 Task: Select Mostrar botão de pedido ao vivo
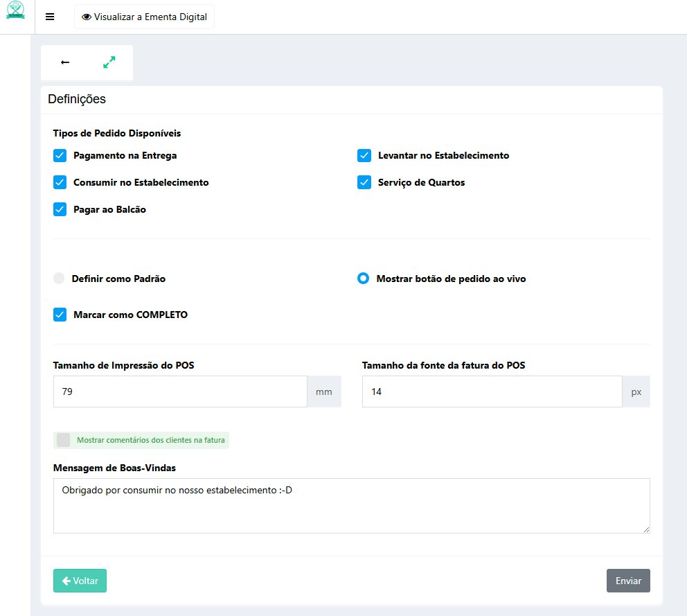363,279
